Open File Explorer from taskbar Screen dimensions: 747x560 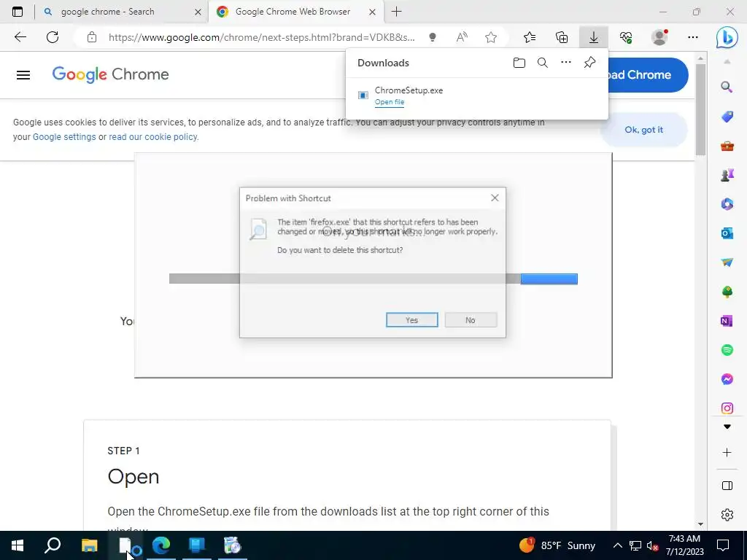(x=89, y=545)
